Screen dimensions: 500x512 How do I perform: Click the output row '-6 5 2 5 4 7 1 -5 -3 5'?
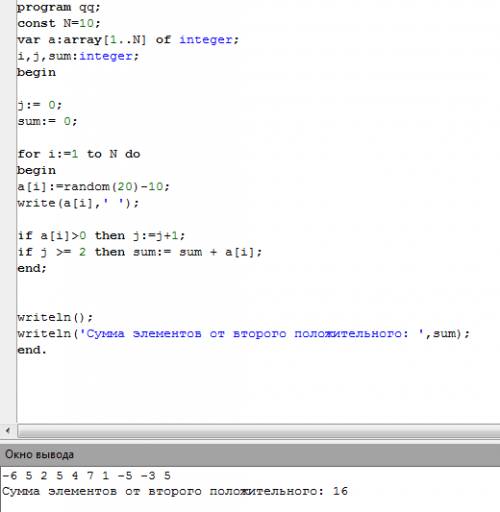pos(87,476)
